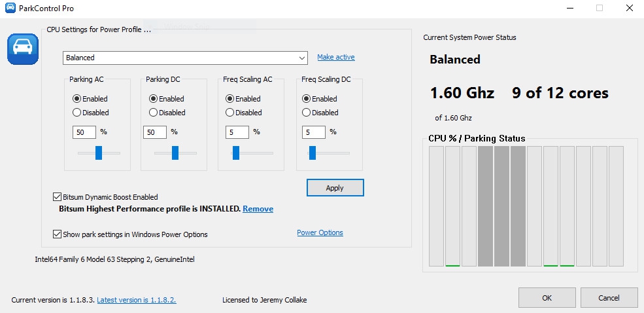Click the Make active link
644x313 pixels.
pyautogui.click(x=336, y=57)
